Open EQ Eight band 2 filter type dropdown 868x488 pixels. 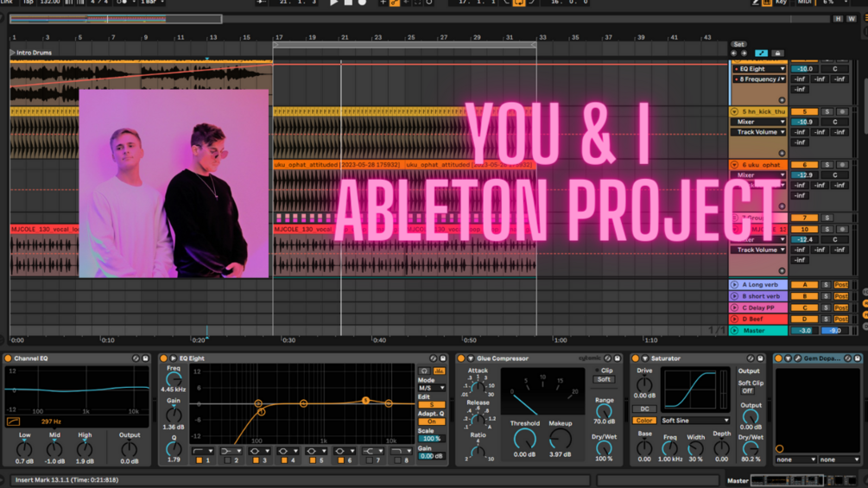[231, 452]
